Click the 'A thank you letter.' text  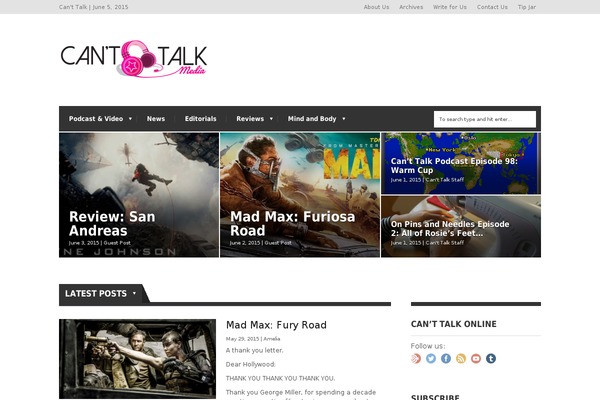[254, 350]
